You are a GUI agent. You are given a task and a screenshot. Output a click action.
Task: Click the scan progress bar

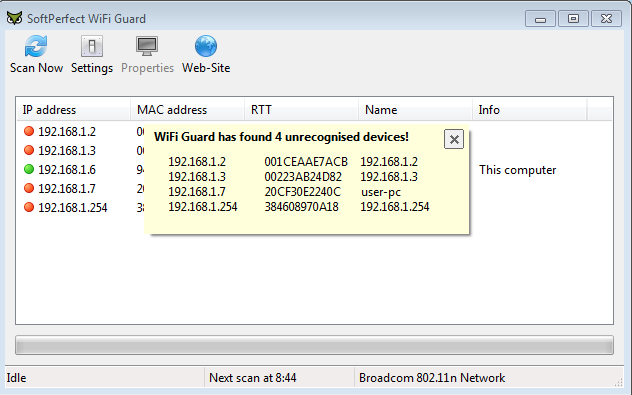[x=314, y=345]
